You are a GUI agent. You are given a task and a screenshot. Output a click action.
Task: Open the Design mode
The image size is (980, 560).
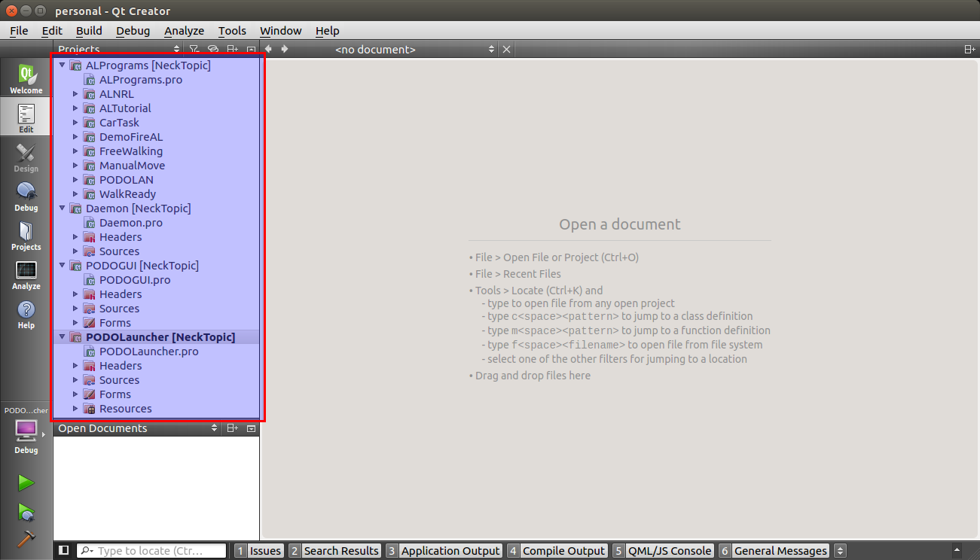tap(26, 157)
